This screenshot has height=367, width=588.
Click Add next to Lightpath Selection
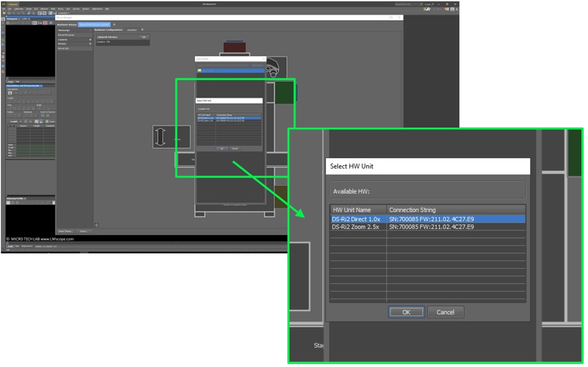(145, 37)
